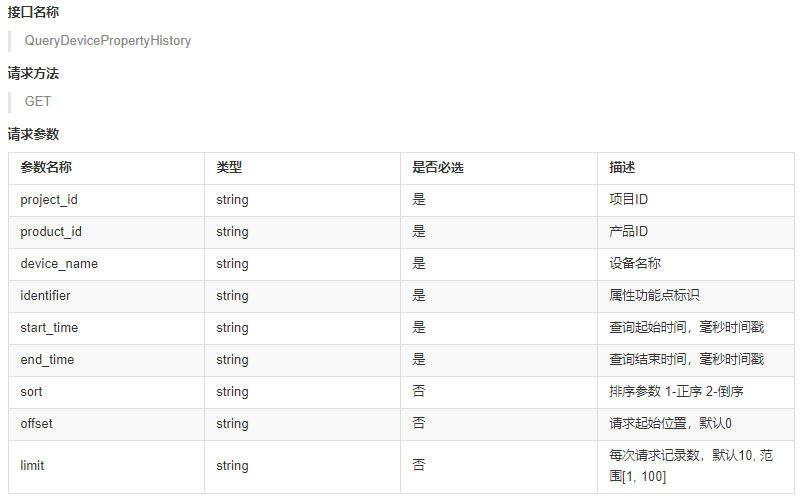Click the 参数名称 column header
Image resolution: width=805 pixels, height=501 pixels.
click(46, 168)
